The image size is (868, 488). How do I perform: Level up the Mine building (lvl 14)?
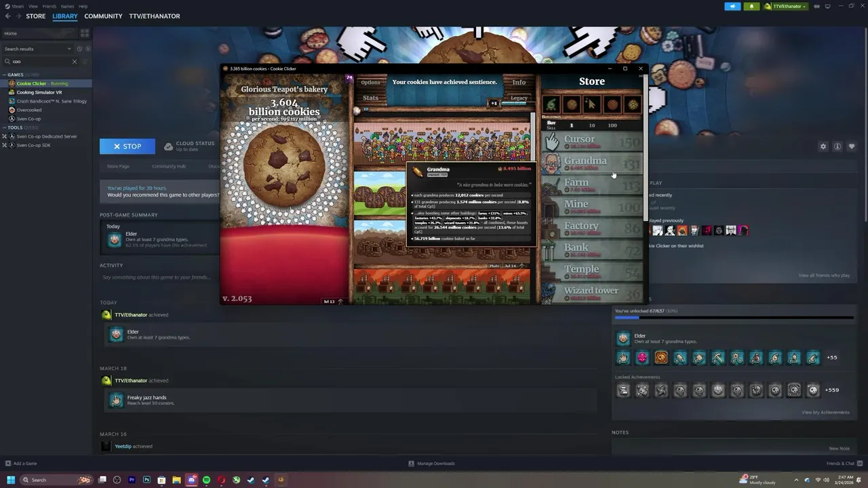513,266
